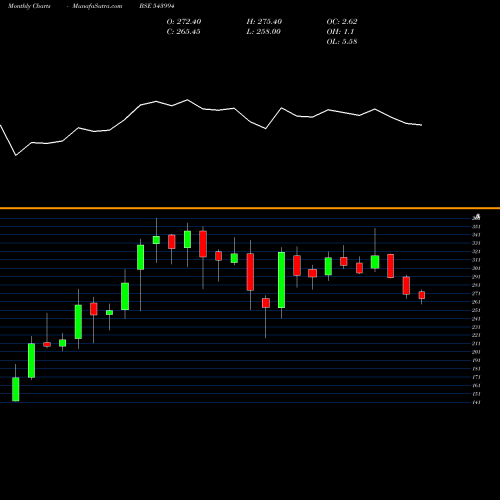Select the close value "C: 265.45"
Screen dimensions: 500x500
[x=183, y=32]
